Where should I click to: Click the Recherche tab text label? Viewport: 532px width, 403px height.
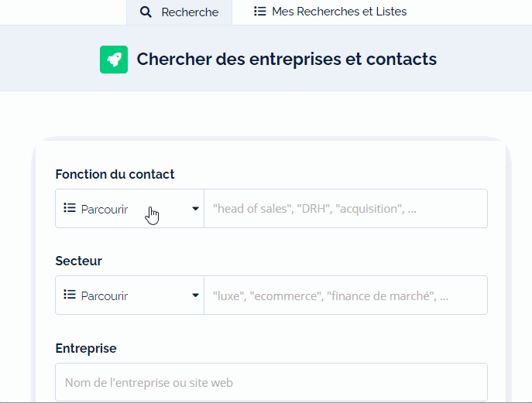190,12
